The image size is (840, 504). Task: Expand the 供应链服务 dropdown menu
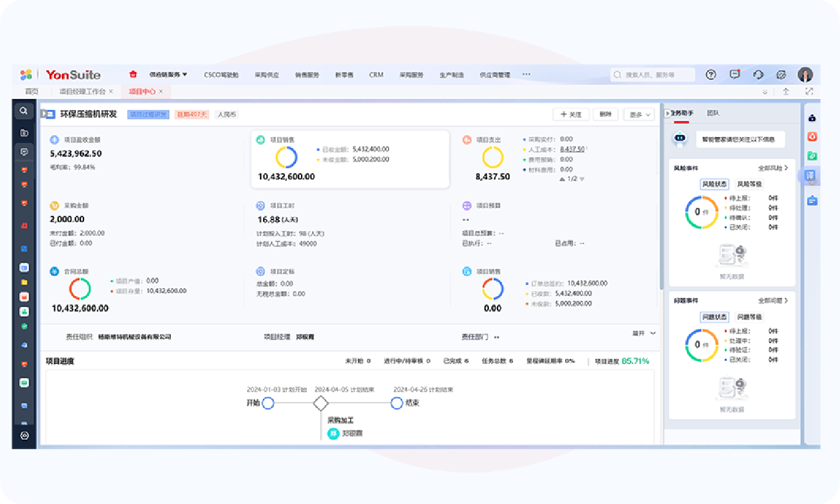[168, 75]
